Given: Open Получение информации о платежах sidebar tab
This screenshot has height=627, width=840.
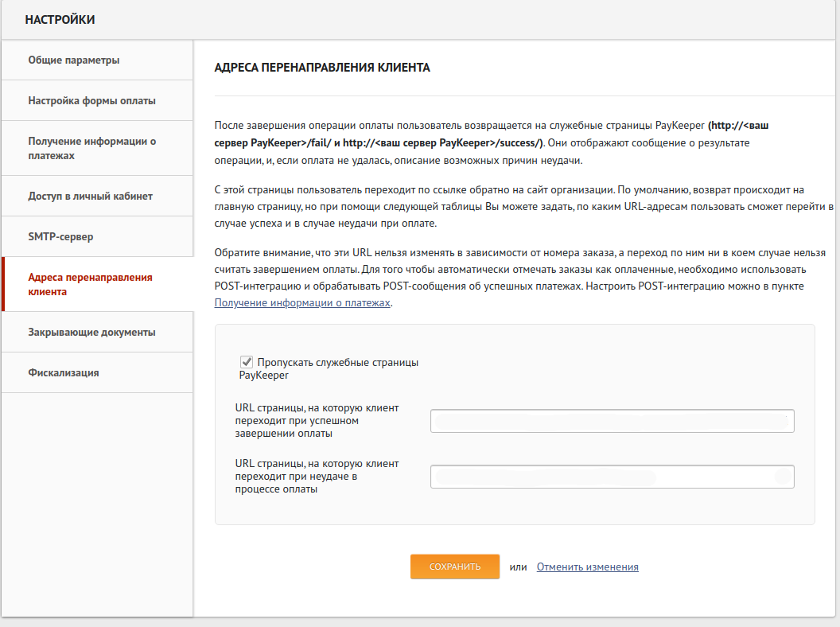Looking at the screenshot, I should (x=91, y=148).
